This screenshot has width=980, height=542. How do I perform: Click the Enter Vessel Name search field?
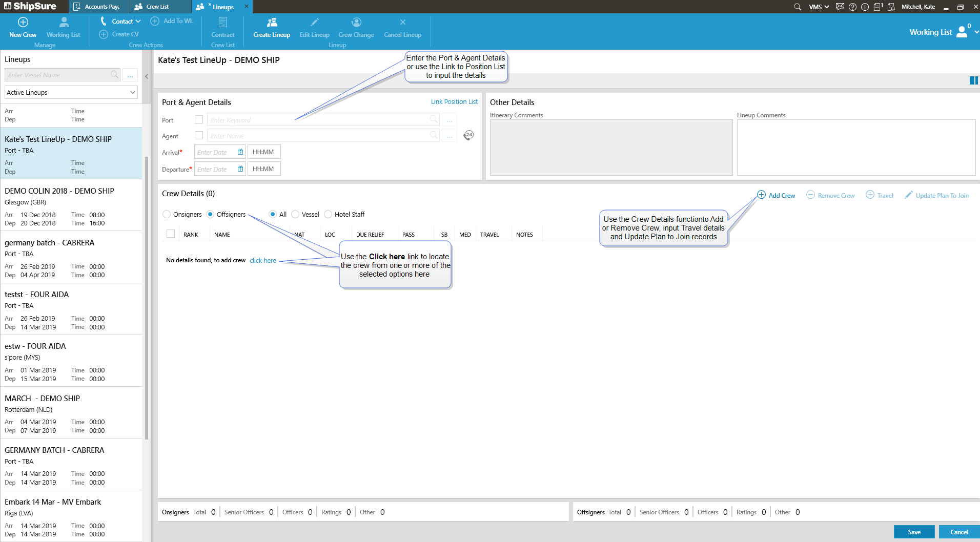pyautogui.click(x=58, y=75)
